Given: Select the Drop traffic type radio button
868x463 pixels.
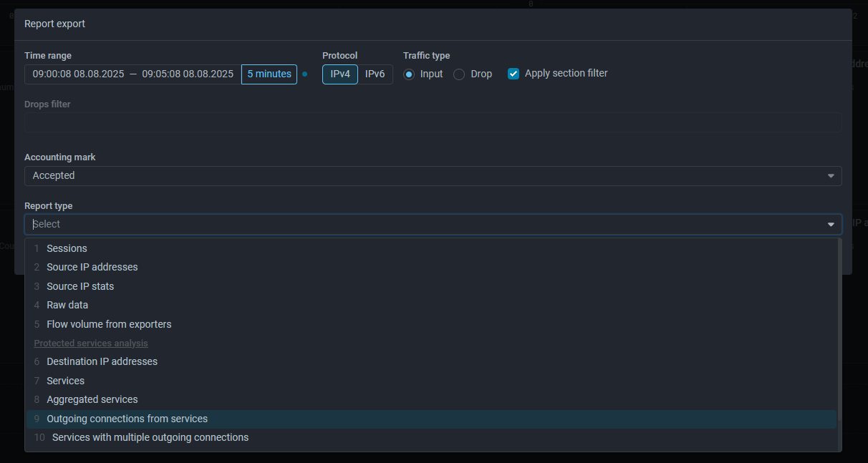Looking at the screenshot, I should tap(459, 74).
